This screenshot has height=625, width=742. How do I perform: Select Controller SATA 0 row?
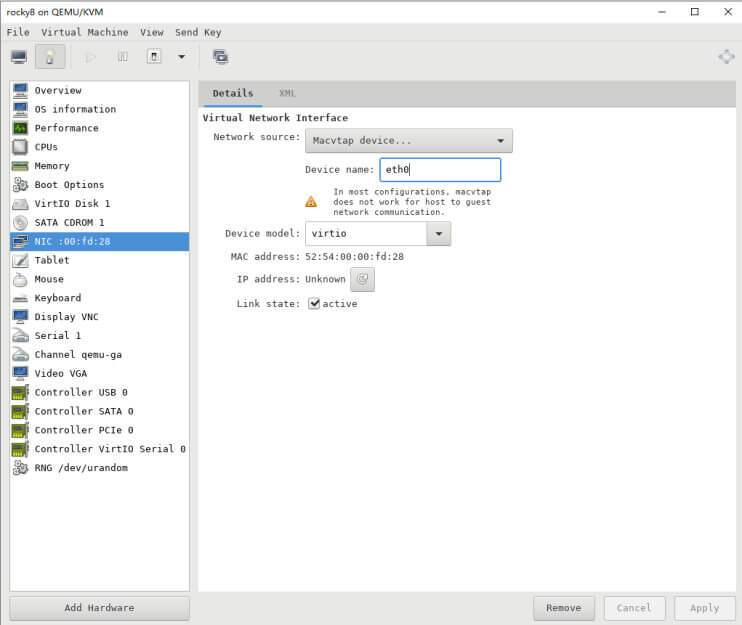pos(99,411)
